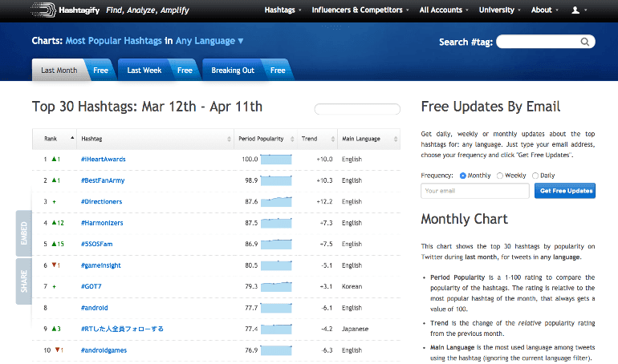Sort by Period Popularity column

pos(266,139)
